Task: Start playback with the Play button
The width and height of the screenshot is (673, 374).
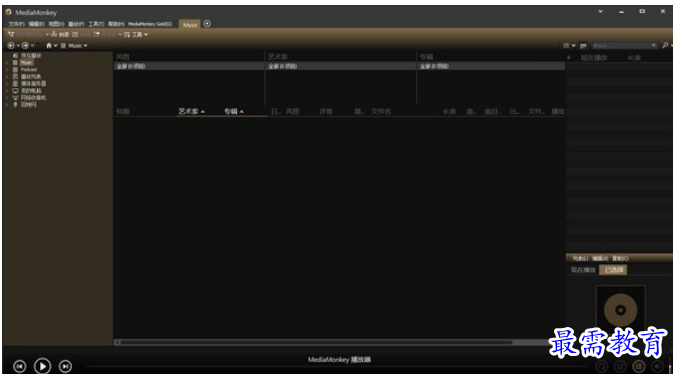Action: 42,366
